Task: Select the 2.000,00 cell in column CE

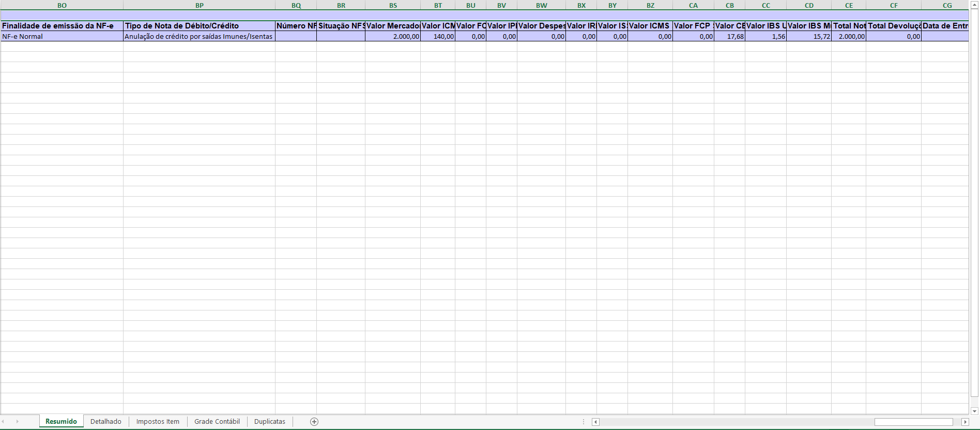Action: click(849, 37)
